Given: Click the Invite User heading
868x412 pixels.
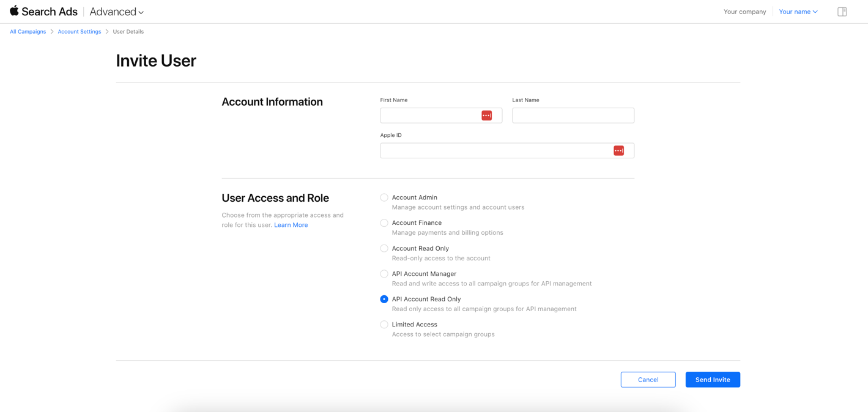Looking at the screenshot, I should [156, 61].
